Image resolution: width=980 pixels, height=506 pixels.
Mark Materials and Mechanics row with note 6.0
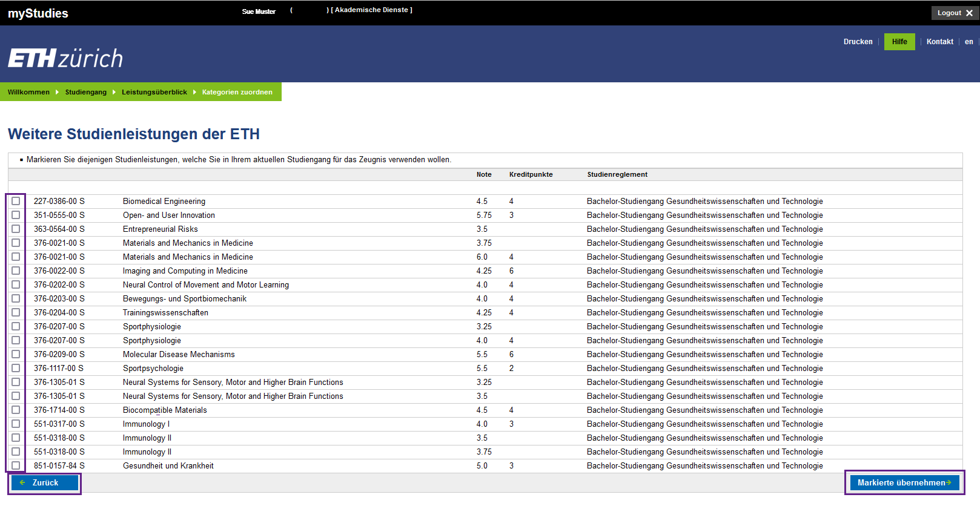(16, 257)
